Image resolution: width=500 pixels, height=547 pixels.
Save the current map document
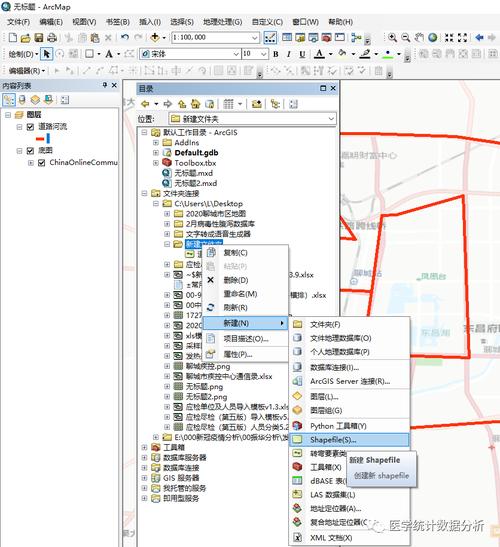(x=38, y=37)
